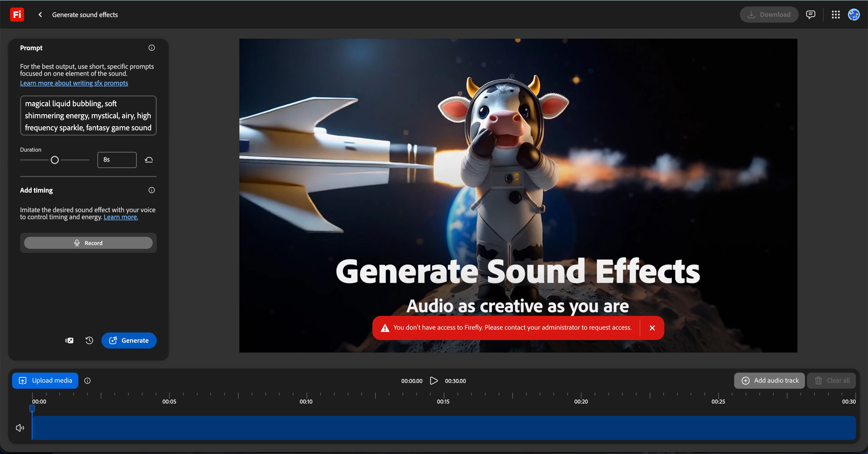Image resolution: width=868 pixels, height=454 pixels.
Task: Open Learn more about writing sfx prompts
Action: (x=74, y=83)
